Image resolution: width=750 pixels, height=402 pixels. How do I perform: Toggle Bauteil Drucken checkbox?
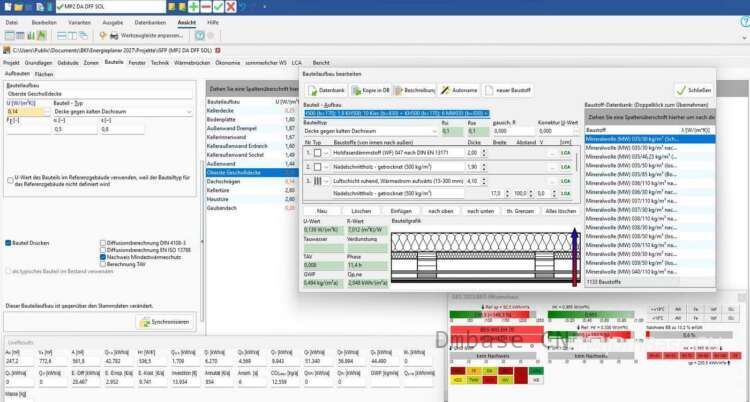click(x=8, y=243)
